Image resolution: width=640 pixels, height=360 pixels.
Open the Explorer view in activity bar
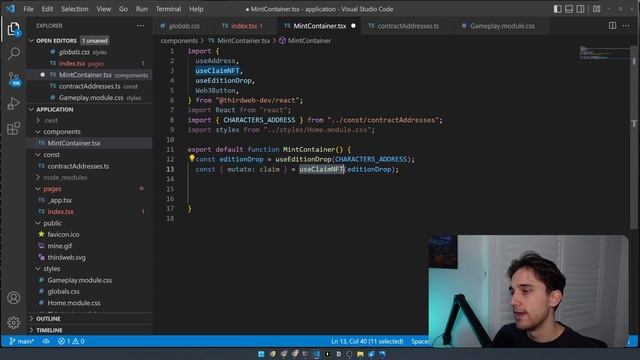(13, 29)
